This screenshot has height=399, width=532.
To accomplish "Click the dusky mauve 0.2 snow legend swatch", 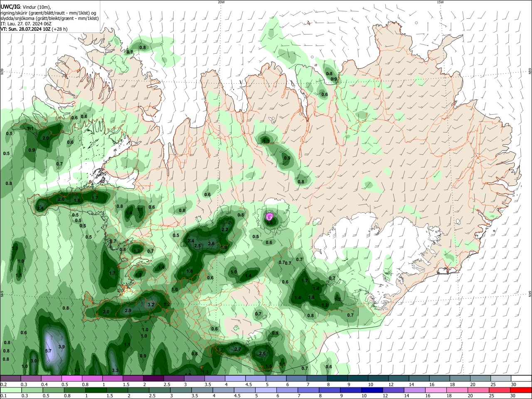I will click(x=10, y=379).
